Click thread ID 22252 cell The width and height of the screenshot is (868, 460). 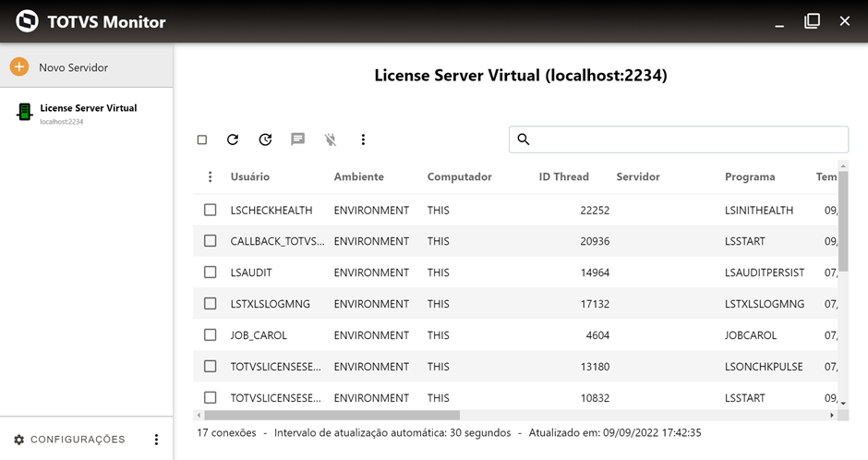pos(595,211)
